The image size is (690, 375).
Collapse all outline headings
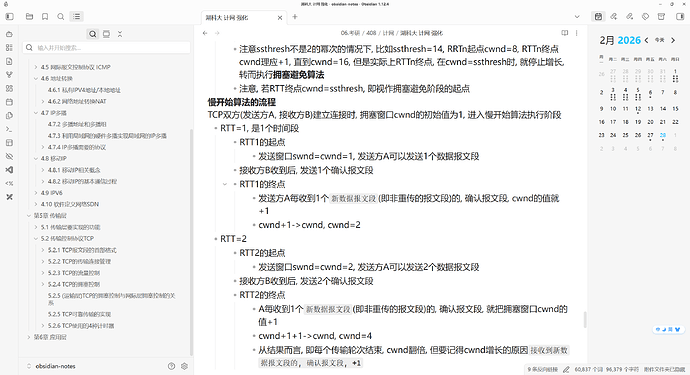120,34
